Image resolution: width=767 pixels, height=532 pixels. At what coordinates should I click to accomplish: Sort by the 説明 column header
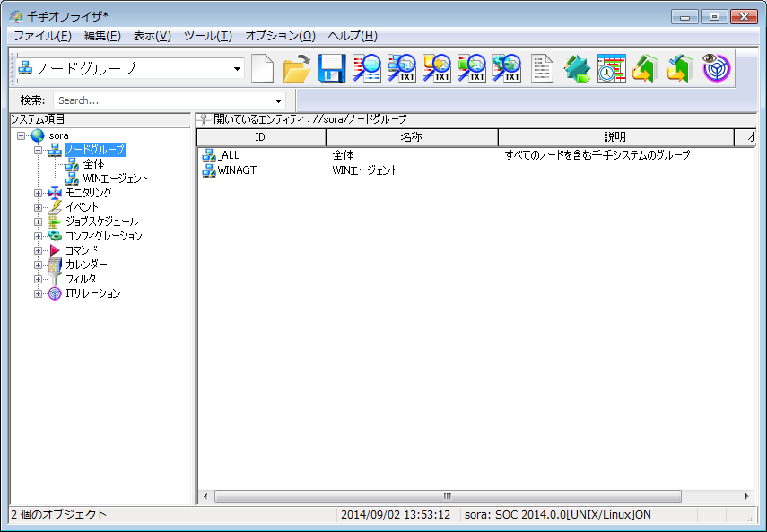[616, 137]
